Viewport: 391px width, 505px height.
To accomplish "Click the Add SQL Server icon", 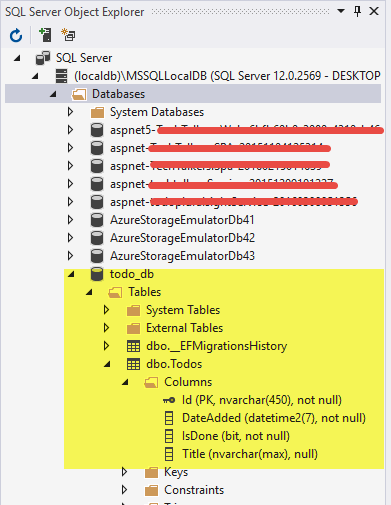I will click(45, 35).
